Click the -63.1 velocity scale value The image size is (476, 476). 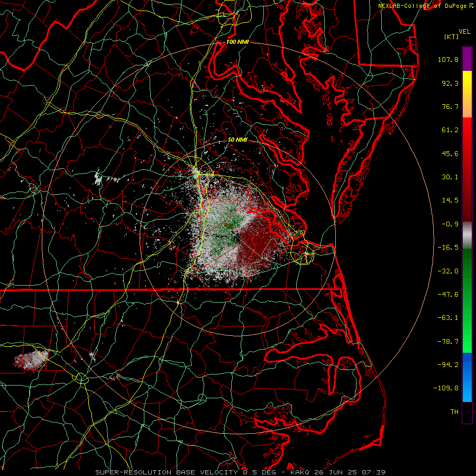pos(448,318)
